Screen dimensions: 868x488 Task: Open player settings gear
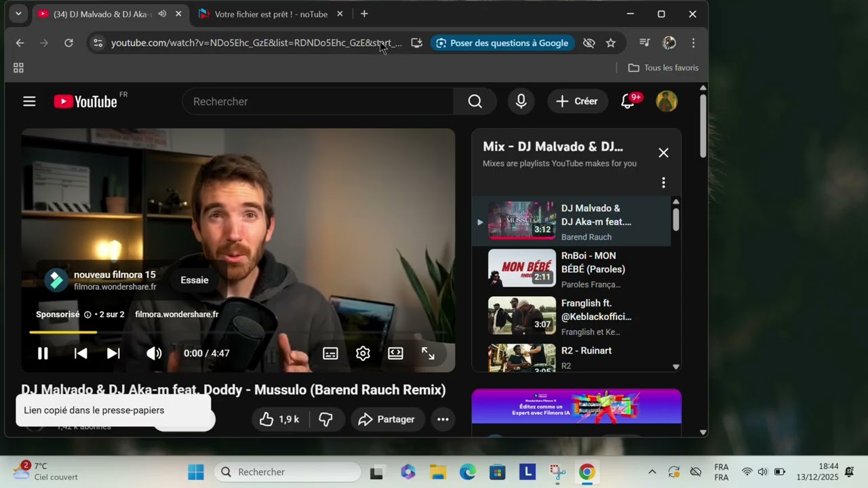(363, 353)
